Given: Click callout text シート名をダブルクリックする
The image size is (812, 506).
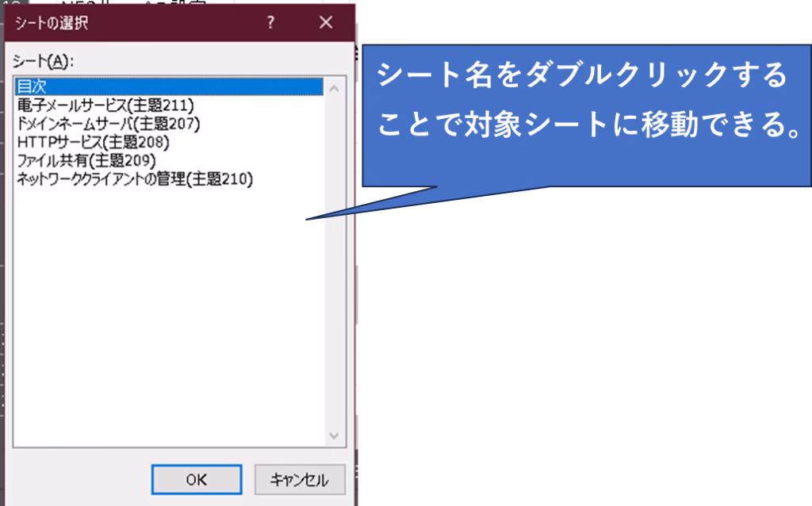Looking at the screenshot, I should click(x=583, y=76).
